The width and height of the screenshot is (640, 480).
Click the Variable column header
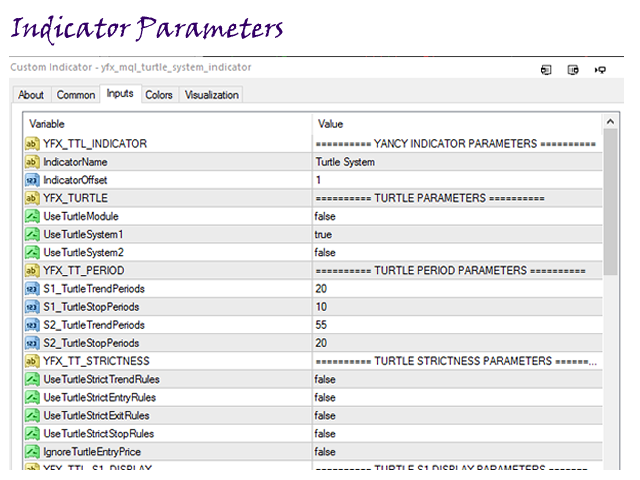tap(47, 124)
